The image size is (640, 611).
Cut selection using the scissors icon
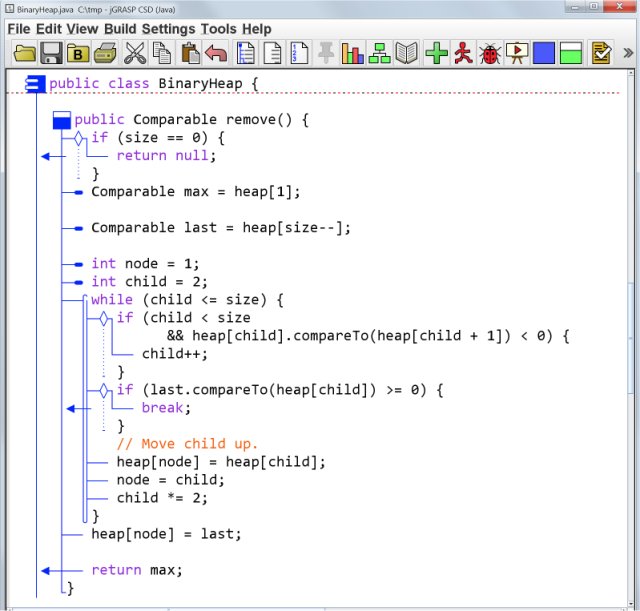coord(134,53)
